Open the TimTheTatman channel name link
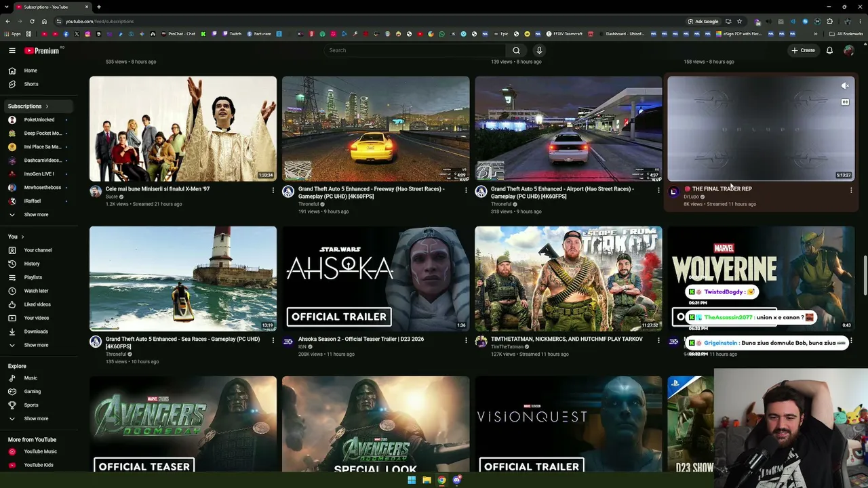The image size is (868, 488). tap(507, 346)
